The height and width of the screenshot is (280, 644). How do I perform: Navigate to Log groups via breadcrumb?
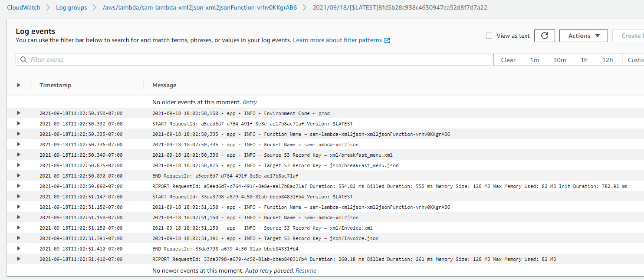pyautogui.click(x=71, y=7)
